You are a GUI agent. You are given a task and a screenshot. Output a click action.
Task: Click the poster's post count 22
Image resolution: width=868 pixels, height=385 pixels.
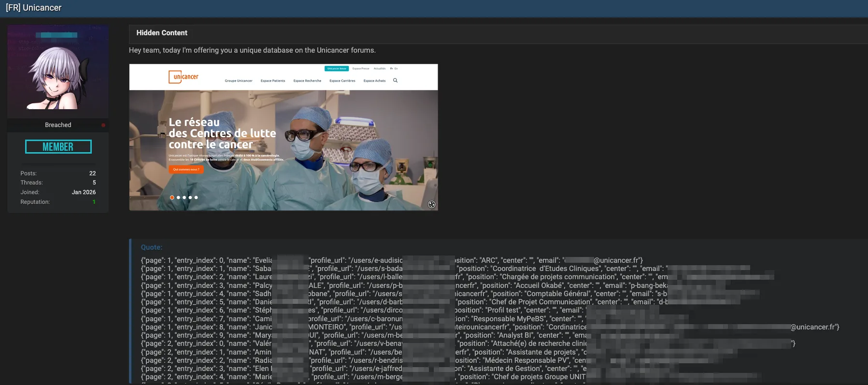pos(92,173)
